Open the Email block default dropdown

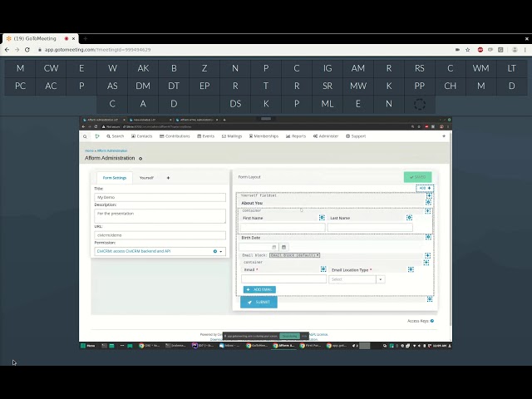294,255
